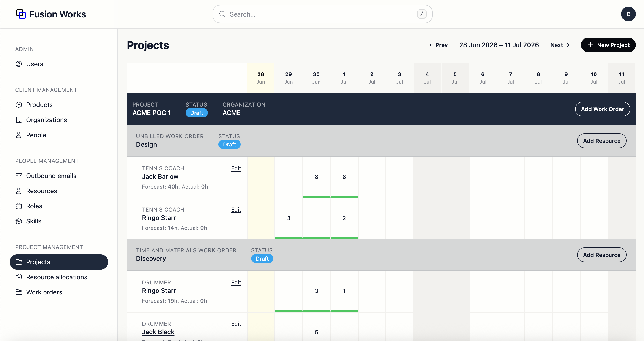
Task: Open the Users page
Action: pos(35,64)
